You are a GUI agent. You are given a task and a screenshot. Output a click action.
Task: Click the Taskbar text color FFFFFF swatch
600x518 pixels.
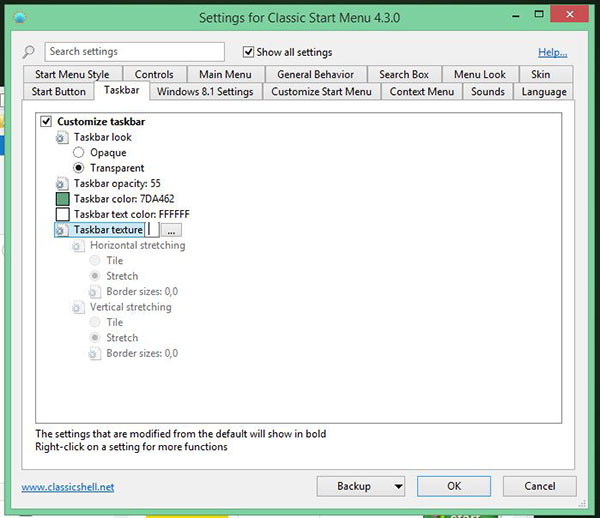coord(62,214)
